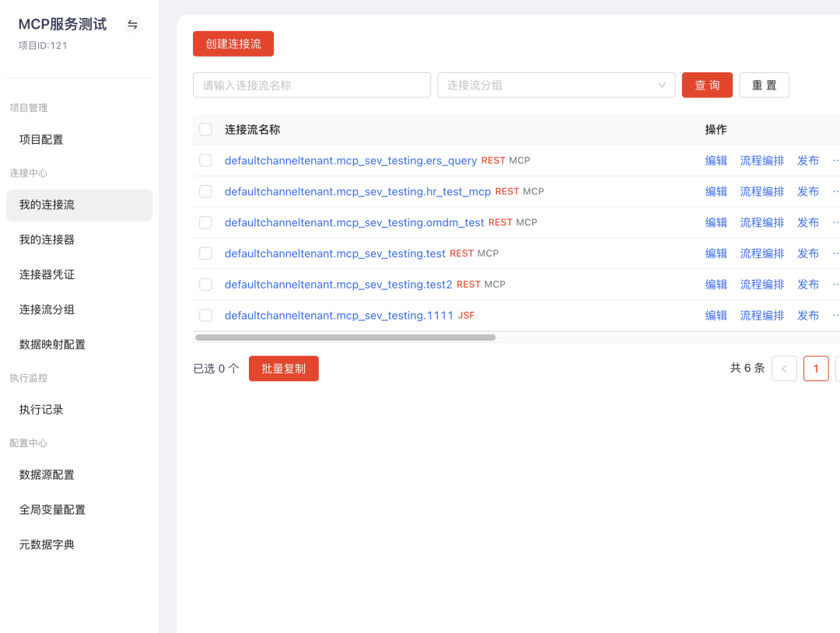
Task: Navigate to 执行记录 in sidebar
Action: [41, 410]
